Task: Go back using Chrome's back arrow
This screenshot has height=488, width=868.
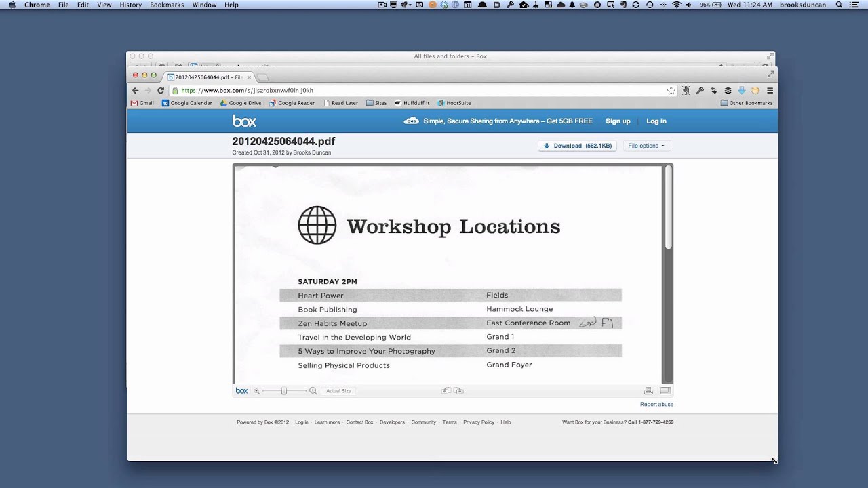Action: pos(135,90)
